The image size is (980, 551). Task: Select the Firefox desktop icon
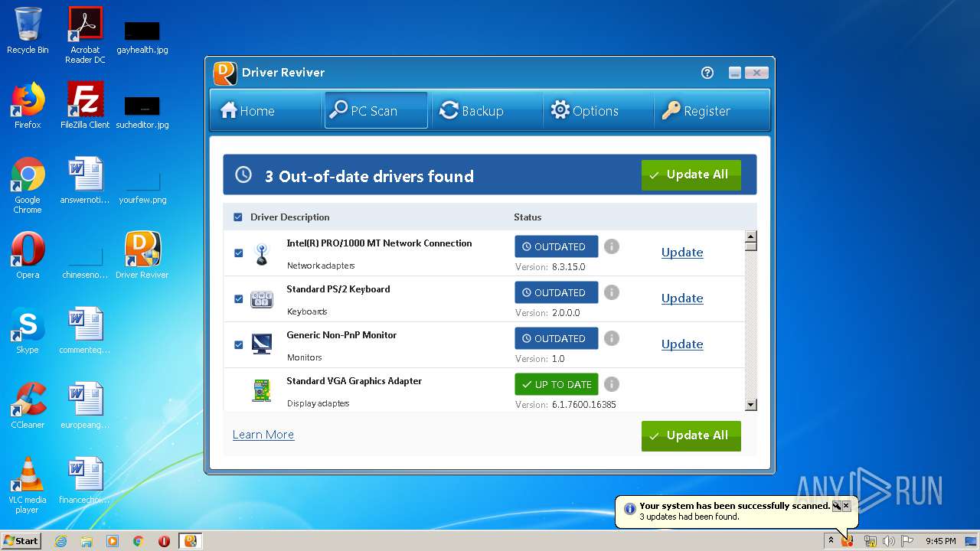tap(28, 106)
